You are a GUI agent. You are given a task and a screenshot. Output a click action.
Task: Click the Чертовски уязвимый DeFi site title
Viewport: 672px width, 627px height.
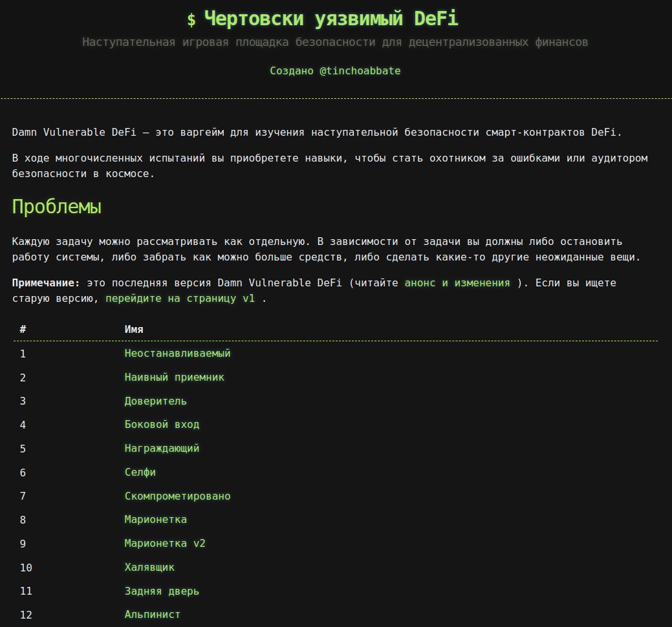click(331, 19)
